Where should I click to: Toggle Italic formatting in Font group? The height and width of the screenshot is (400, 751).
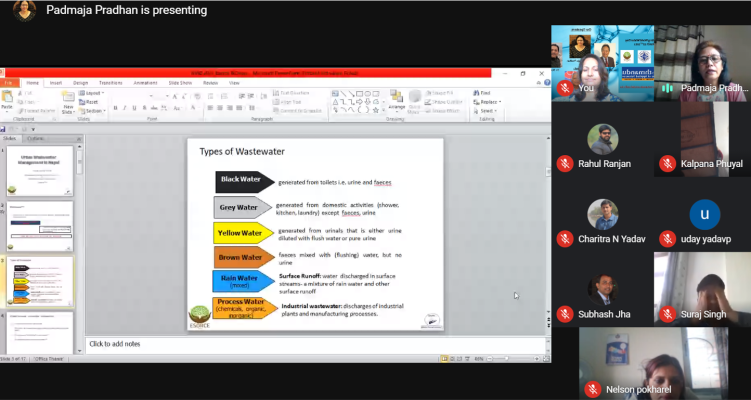(x=125, y=108)
